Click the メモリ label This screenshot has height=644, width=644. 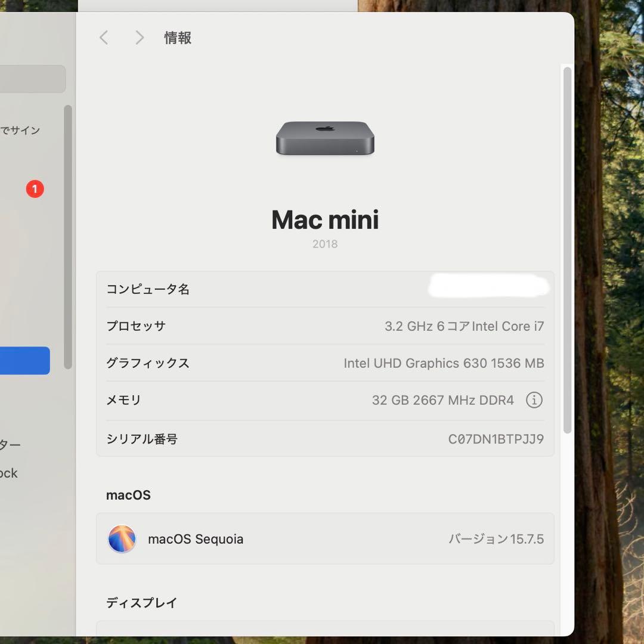[123, 400]
